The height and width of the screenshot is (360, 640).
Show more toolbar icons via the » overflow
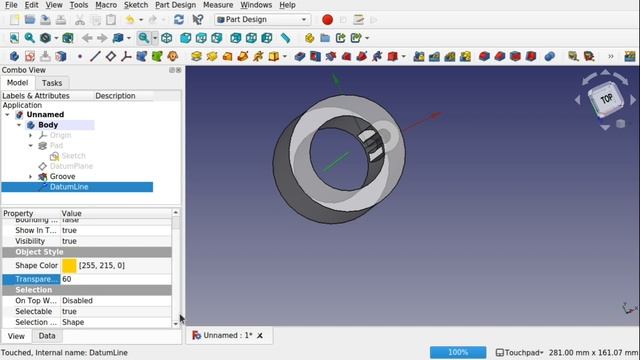pyautogui.click(x=611, y=56)
